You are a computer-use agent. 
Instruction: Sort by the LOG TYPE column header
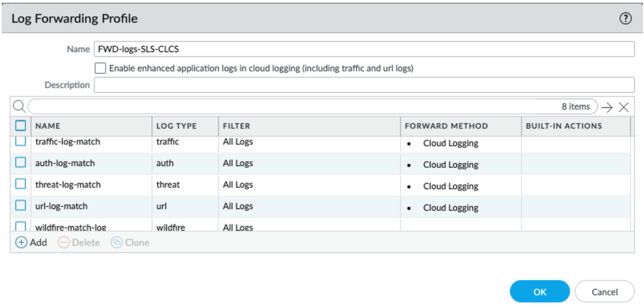176,126
